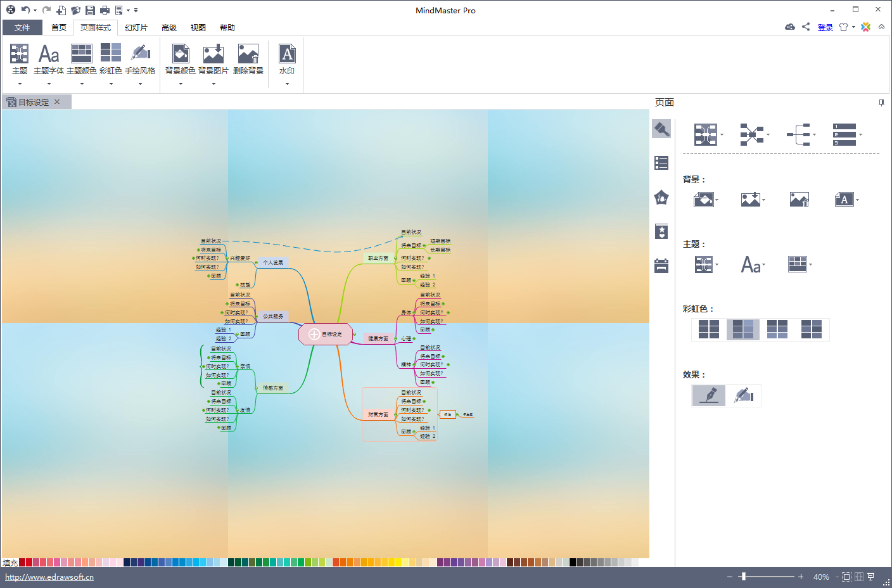The width and height of the screenshot is (892, 588).
Task: Select the first rainbow color mode option
Action: pyautogui.click(x=708, y=329)
